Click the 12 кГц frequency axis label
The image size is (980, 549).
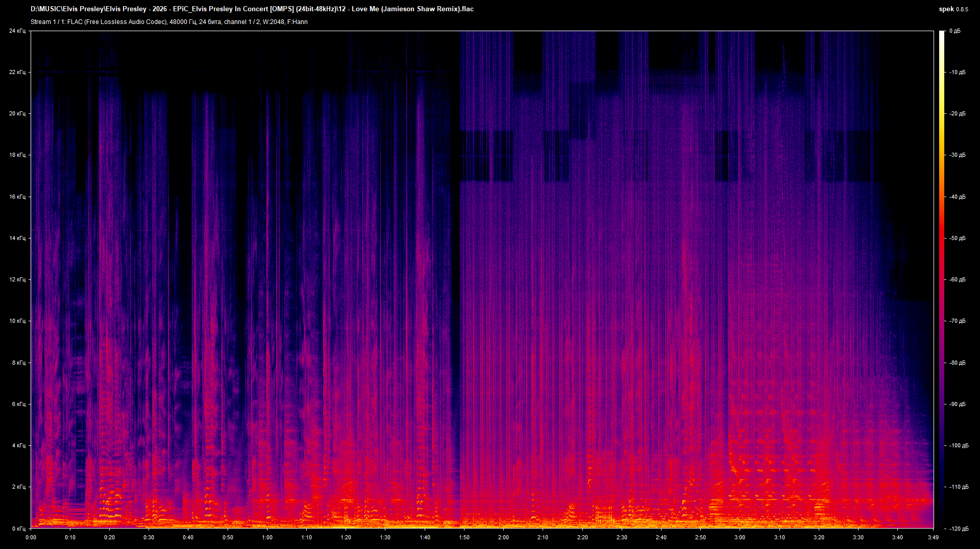(x=17, y=280)
